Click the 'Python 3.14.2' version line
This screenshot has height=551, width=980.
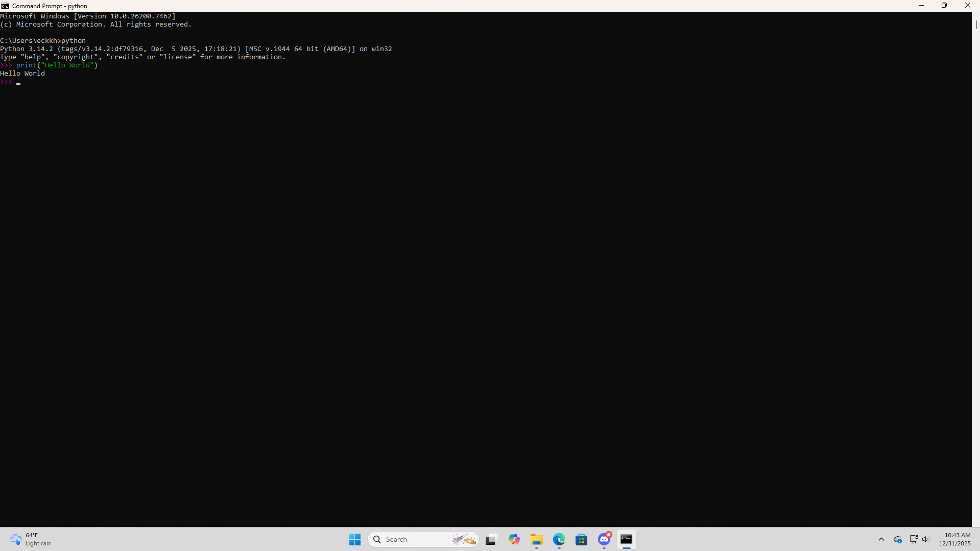(196, 49)
